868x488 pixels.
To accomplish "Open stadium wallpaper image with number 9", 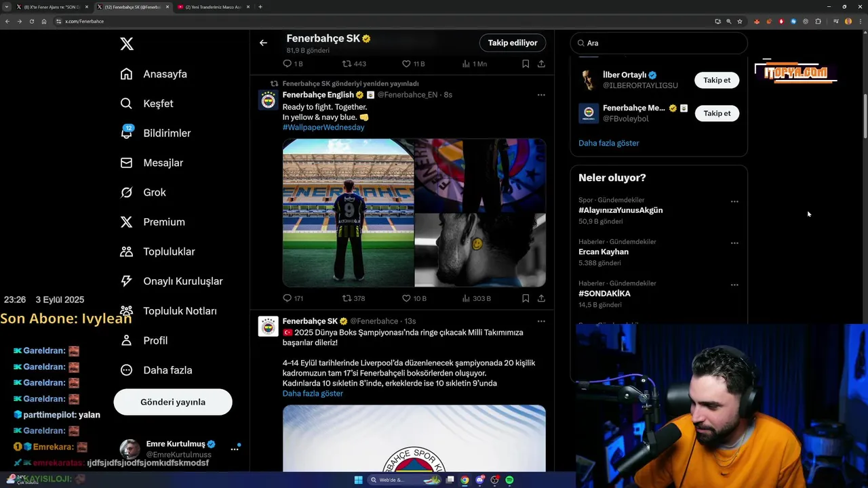I will pos(348,213).
